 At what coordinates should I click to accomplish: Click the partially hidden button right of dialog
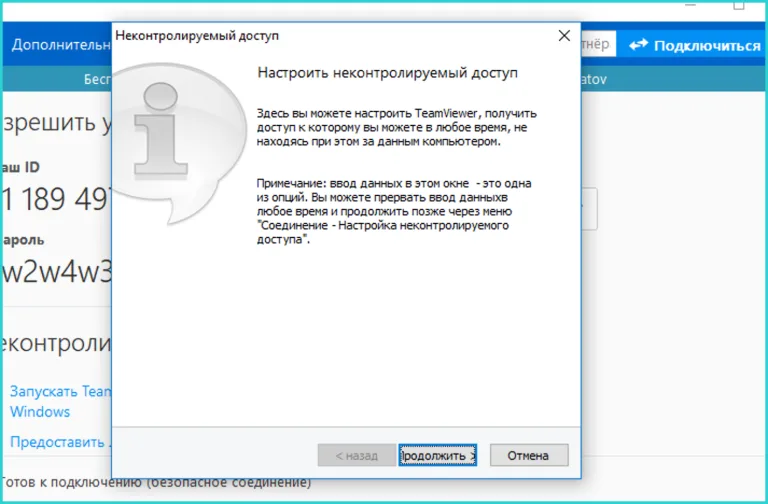[x=589, y=209]
